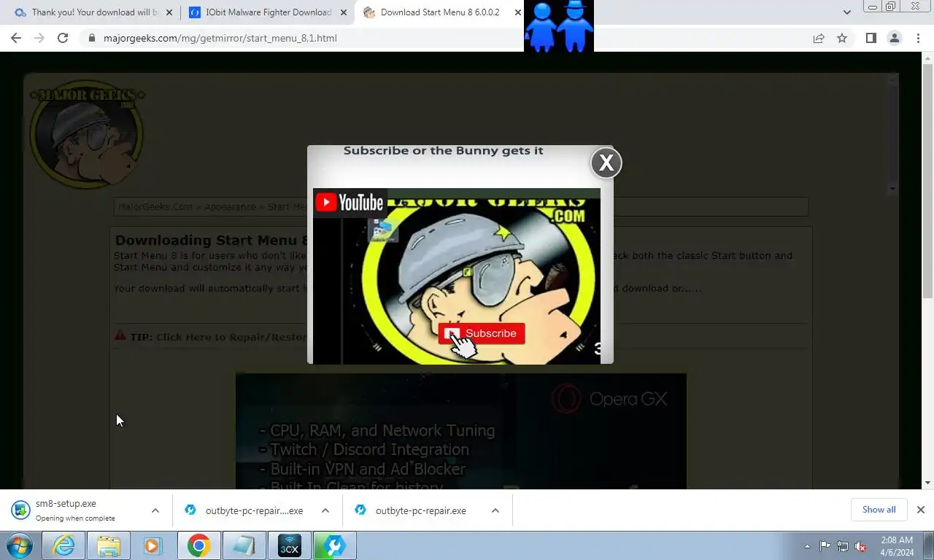
Task: Go forward to the next page
Action: (39, 38)
